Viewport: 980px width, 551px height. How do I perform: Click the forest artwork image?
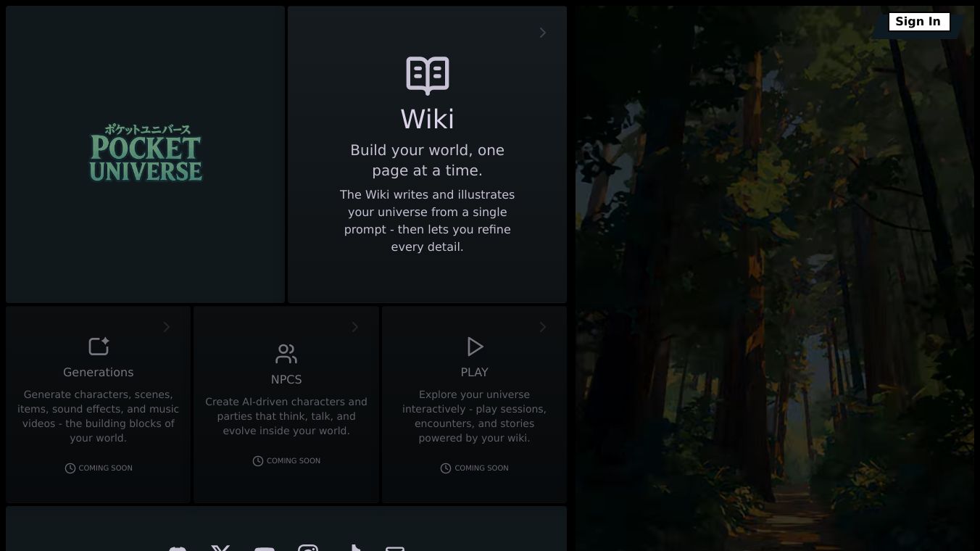coord(775,278)
